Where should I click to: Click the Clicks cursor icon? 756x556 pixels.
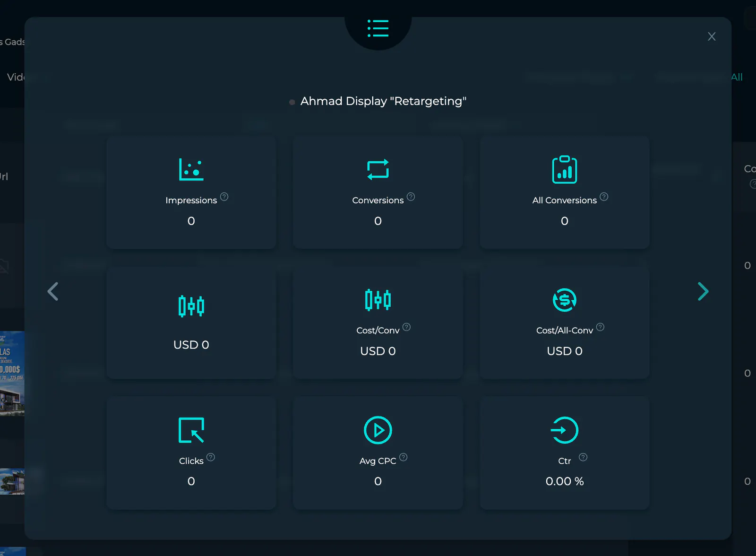(x=191, y=430)
